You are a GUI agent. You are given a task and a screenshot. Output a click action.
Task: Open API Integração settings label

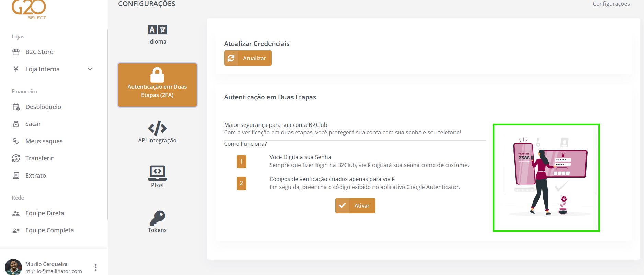[x=157, y=140]
